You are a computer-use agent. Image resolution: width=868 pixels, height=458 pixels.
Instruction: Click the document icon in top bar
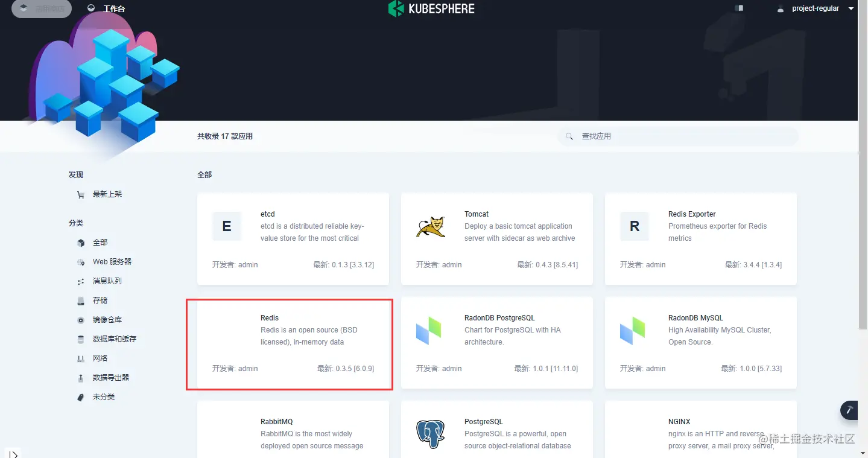pos(740,8)
